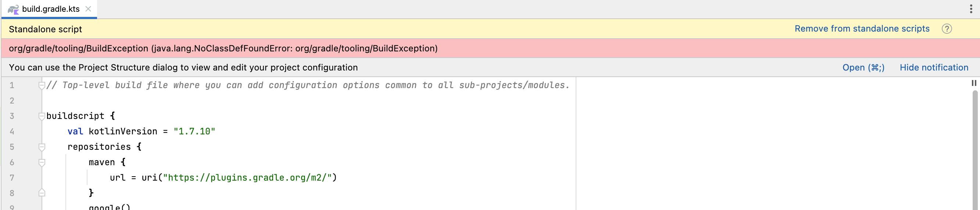The width and height of the screenshot is (980, 210).
Task: Click Remove from standalone scripts link
Action: [x=862, y=29]
